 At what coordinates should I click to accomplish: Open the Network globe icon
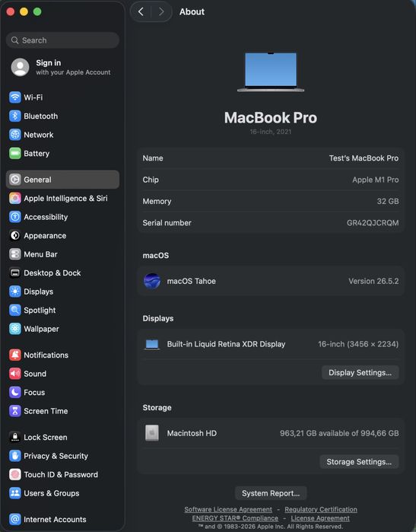(15, 135)
